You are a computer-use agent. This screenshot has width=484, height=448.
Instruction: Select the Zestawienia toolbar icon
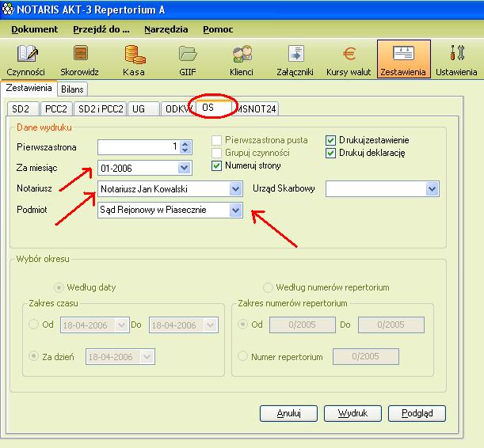[403, 59]
